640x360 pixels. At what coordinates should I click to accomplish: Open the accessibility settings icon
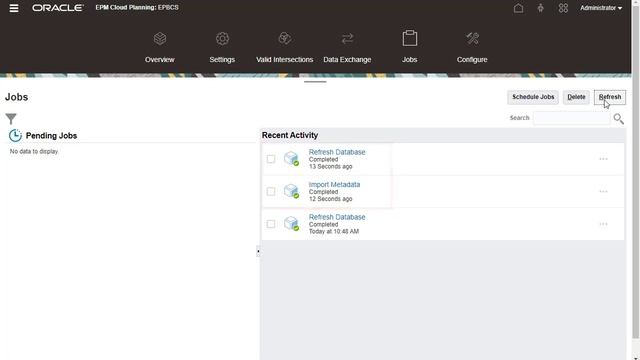(x=540, y=8)
